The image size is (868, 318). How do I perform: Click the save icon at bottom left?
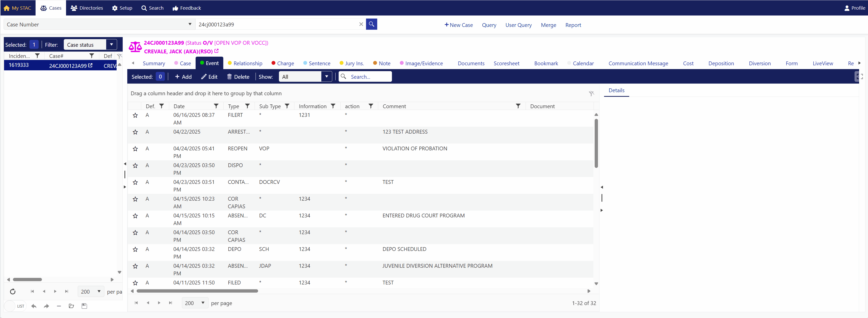point(84,306)
